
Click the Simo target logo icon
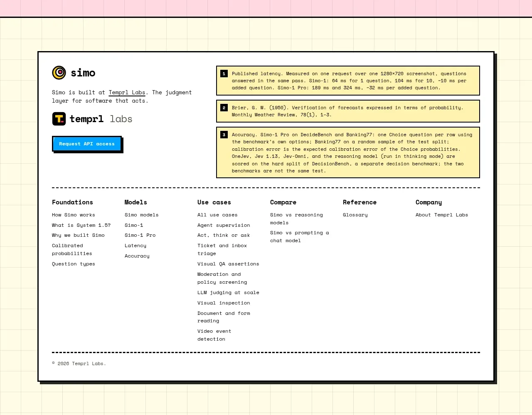click(59, 73)
